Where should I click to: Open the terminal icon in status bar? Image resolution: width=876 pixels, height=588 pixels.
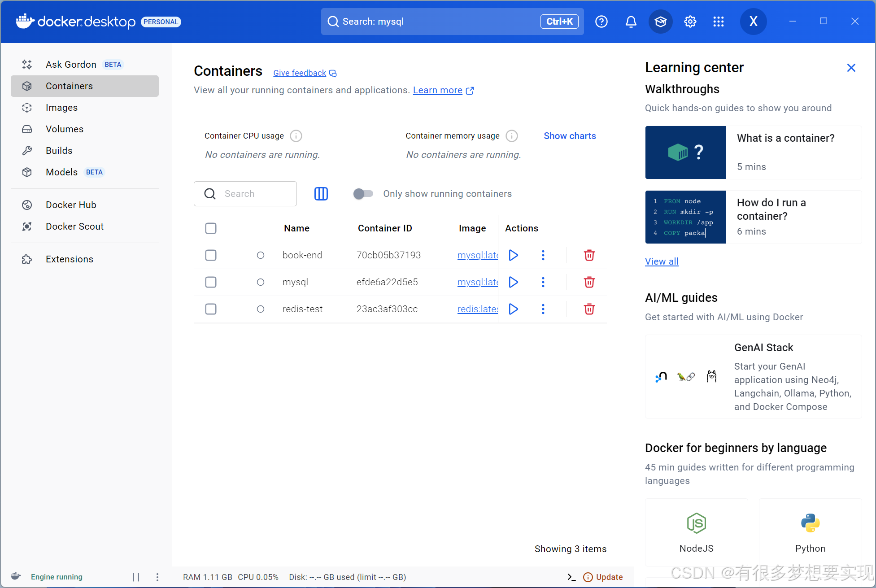[x=571, y=577]
